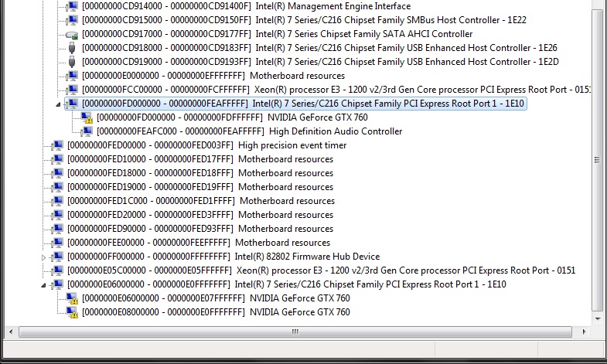Click the icon for Motherboard resources at FED1C000
Viewport: 607px width, 364px height.
pos(57,201)
